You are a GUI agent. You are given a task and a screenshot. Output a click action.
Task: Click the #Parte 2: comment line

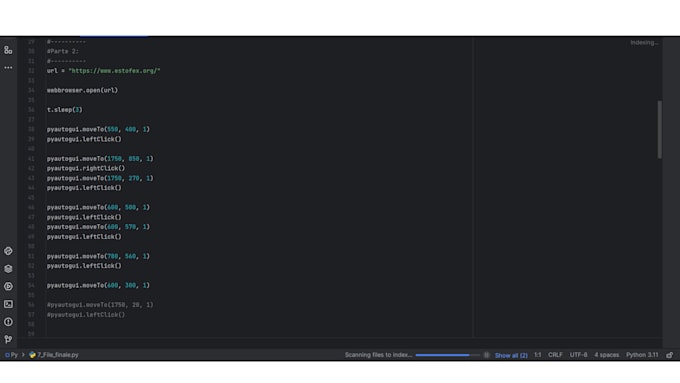63,51
